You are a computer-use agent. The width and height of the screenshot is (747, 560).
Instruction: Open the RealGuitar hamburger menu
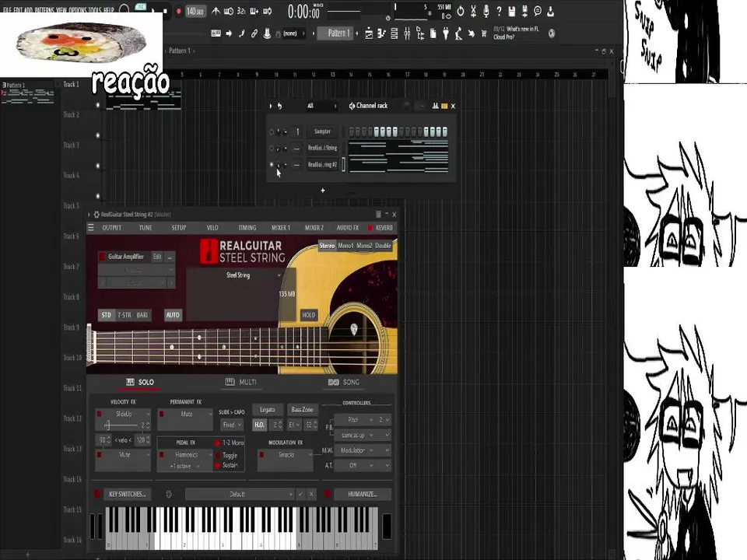[x=91, y=228]
